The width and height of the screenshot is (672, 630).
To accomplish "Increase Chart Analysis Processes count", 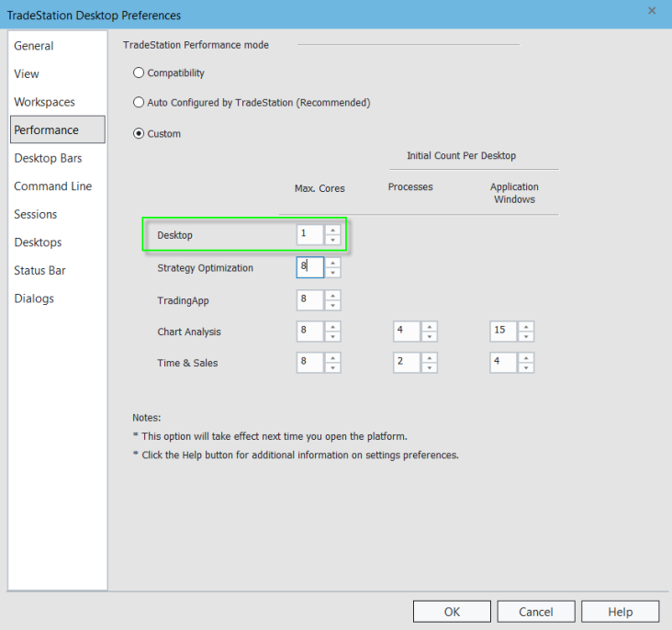I will [x=430, y=326].
